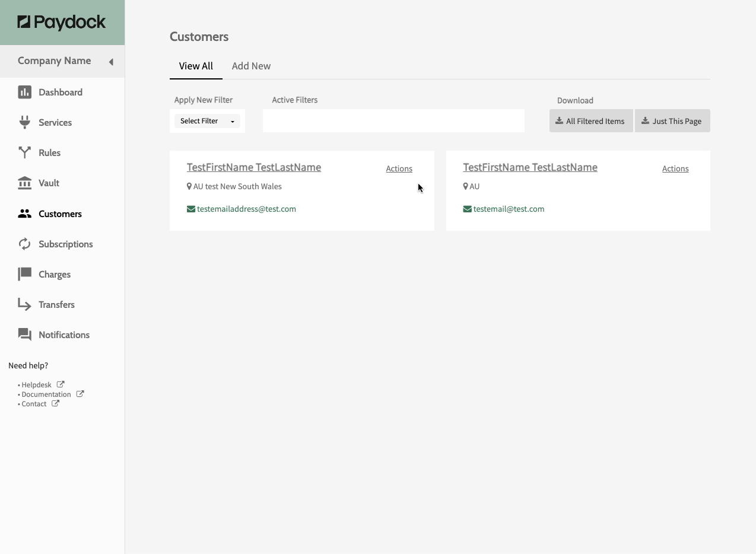Image resolution: width=756 pixels, height=554 pixels.
Task: Click the Charges flag icon
Action: click(x=24, y=274)
